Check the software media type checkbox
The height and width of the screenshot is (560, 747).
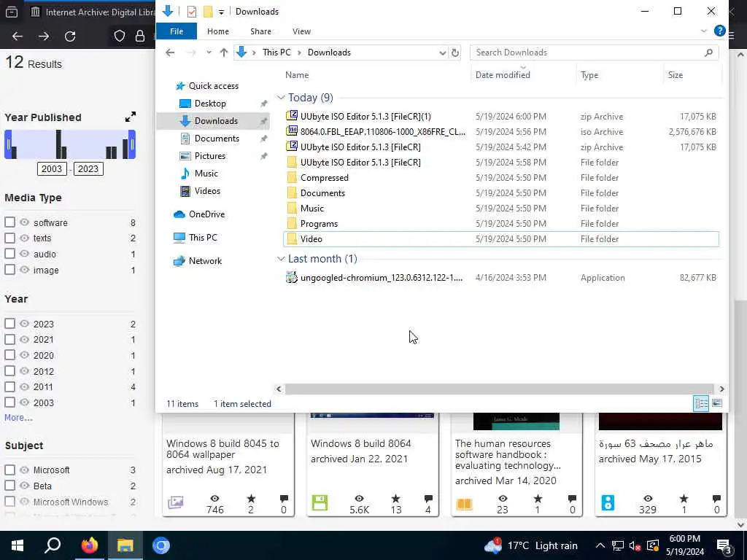(x=9, y=222)
